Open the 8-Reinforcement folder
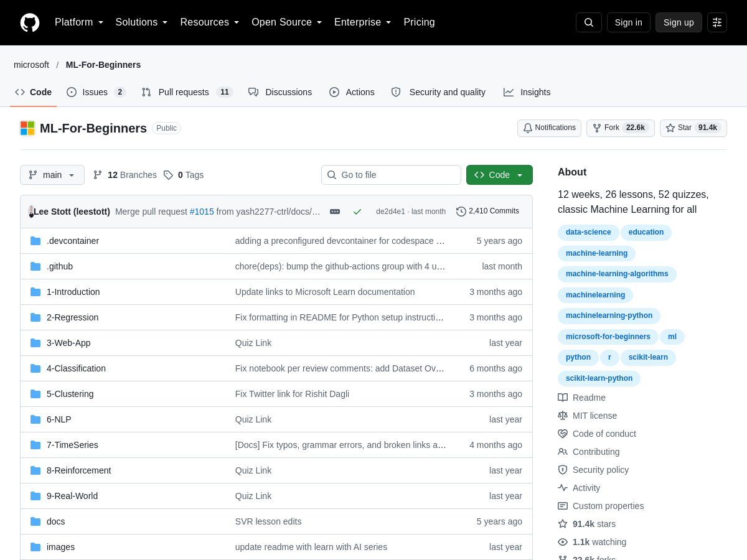 [79, 470]
